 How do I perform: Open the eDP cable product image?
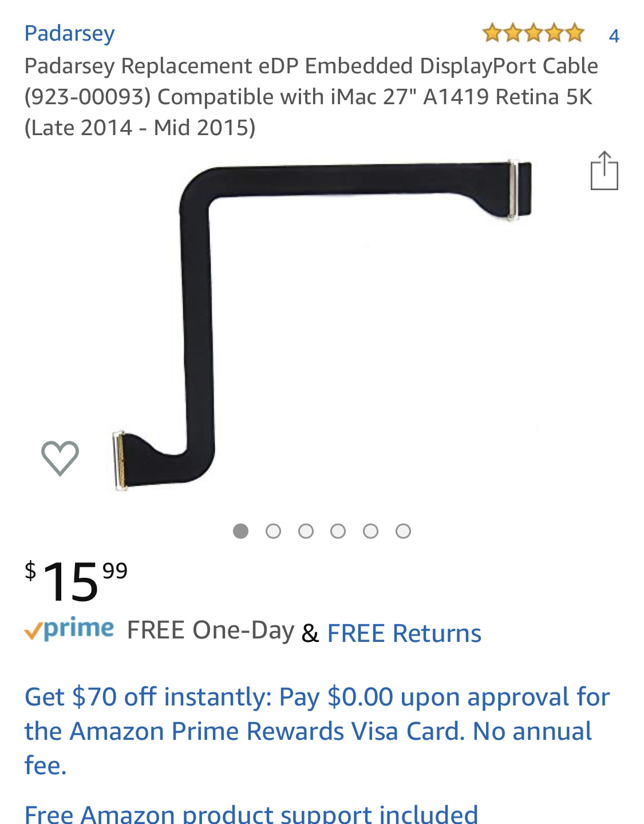pos(322,325)
